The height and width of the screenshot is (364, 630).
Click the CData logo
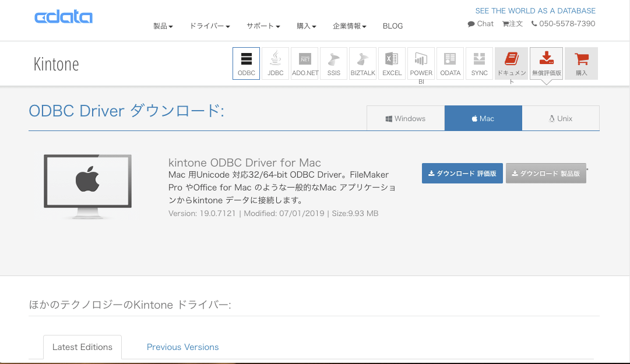64,17
